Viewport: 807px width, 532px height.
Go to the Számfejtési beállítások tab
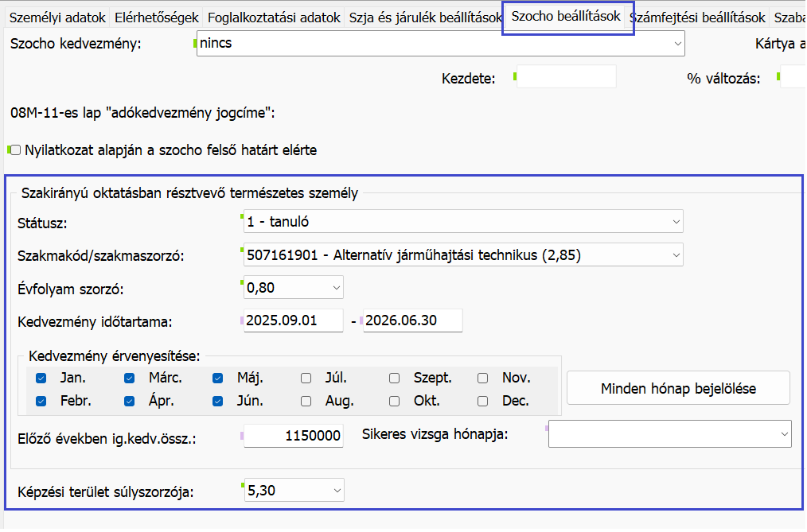(697, 17)
